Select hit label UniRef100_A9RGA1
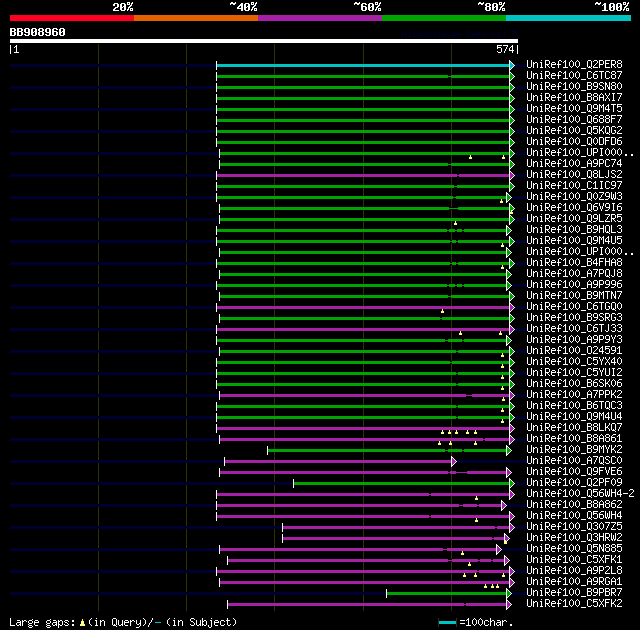The image size is (640, 630). [x=574, y=582]
